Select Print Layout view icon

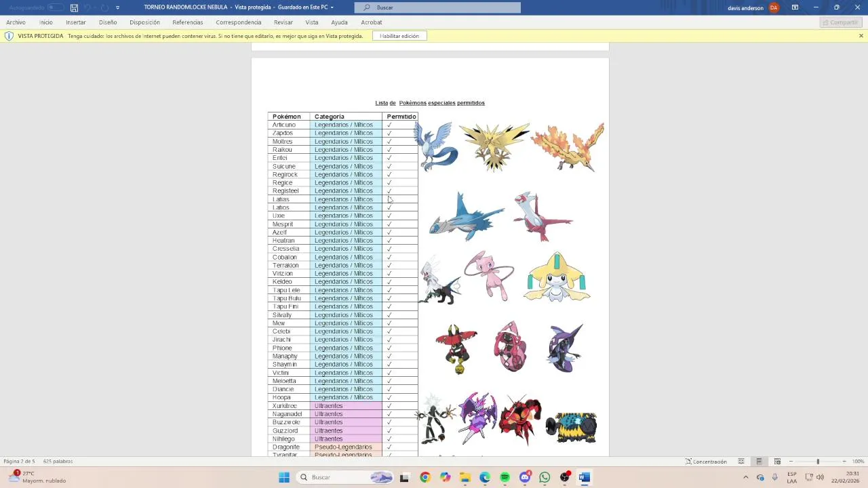(x=759, y=462)
